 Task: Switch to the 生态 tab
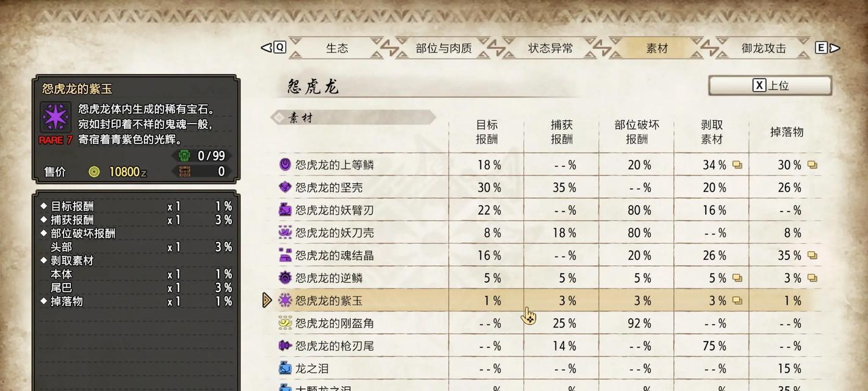click(x=337, y=48)
